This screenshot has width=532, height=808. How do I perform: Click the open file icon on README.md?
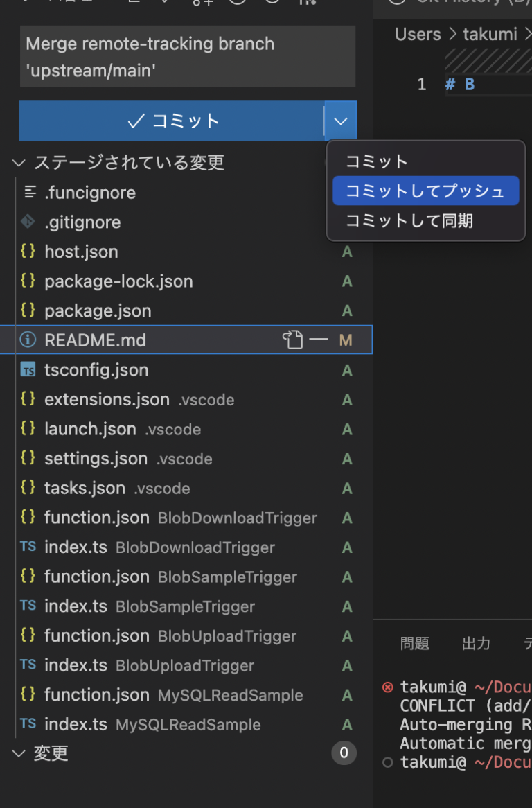pyautogui.click(x=292, y=340)
